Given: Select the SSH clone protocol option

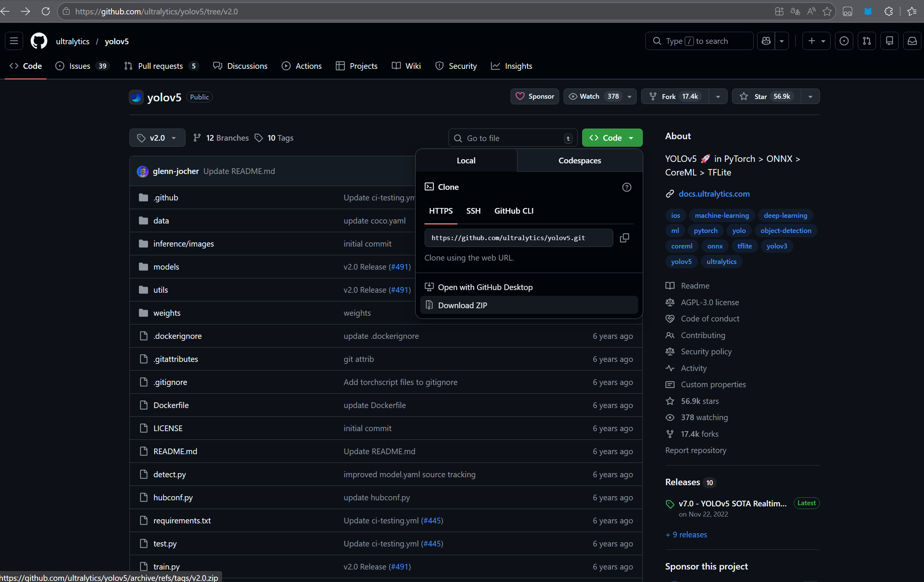Looking at the screenshot, I should [x=473, y=211].
